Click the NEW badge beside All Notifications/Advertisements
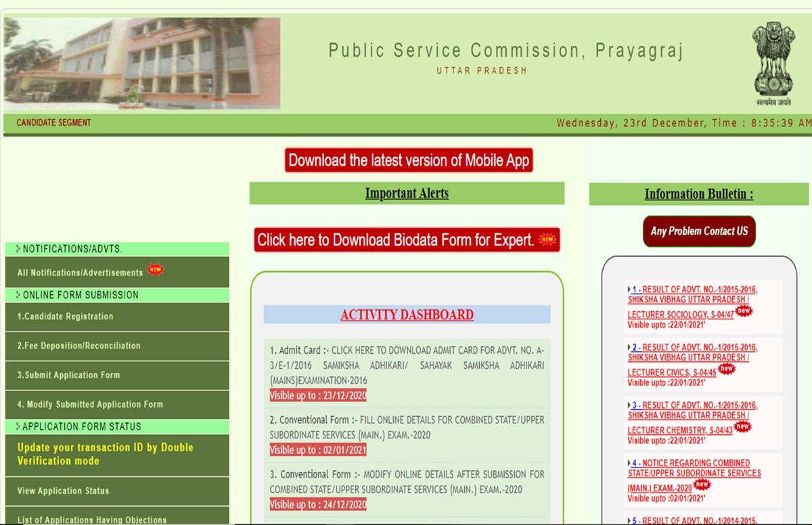Image resolution: width=812 pixels, height=525 pixels. pyautogui.click(x=156, y=270)
